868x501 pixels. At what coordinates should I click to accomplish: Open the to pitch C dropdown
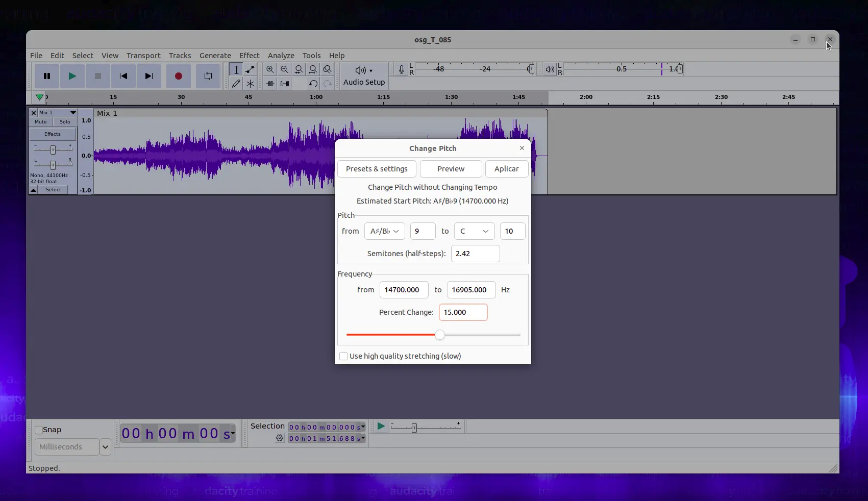pos(475,231)
